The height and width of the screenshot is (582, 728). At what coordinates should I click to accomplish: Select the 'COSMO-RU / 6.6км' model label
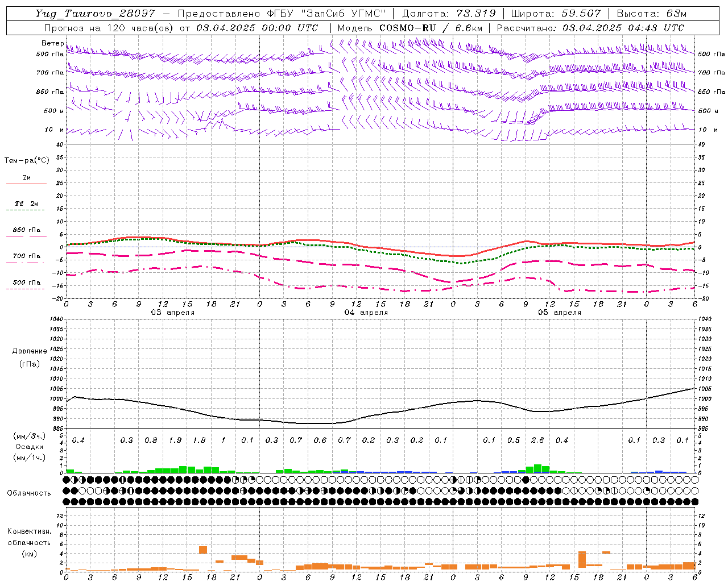point(431,28)
